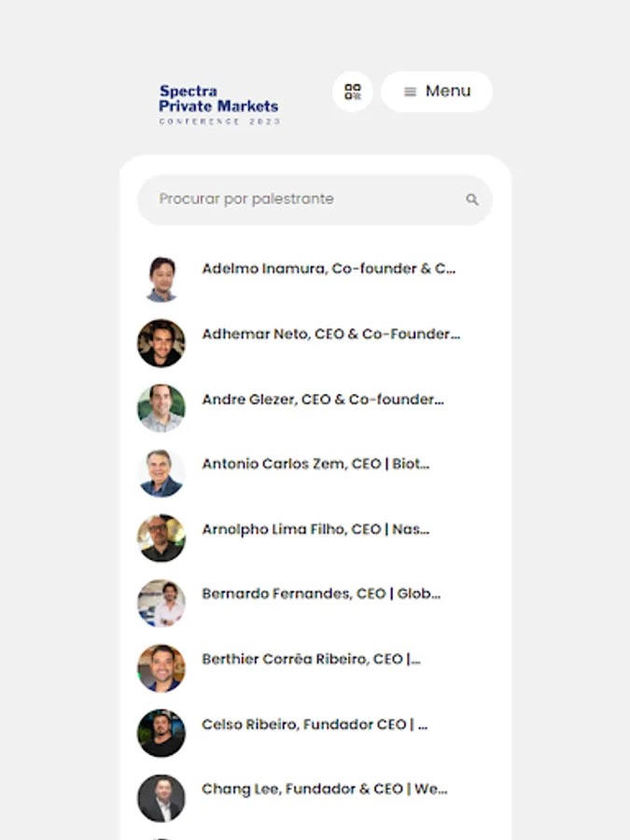Select Adhemar Neto, CEO & Co-Founder
This screenshot has height=840, width=630.
point(330,334)
